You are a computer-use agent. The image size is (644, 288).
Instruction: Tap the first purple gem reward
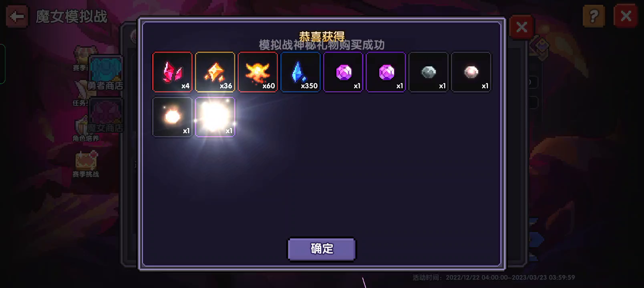[x=343, y=72]
